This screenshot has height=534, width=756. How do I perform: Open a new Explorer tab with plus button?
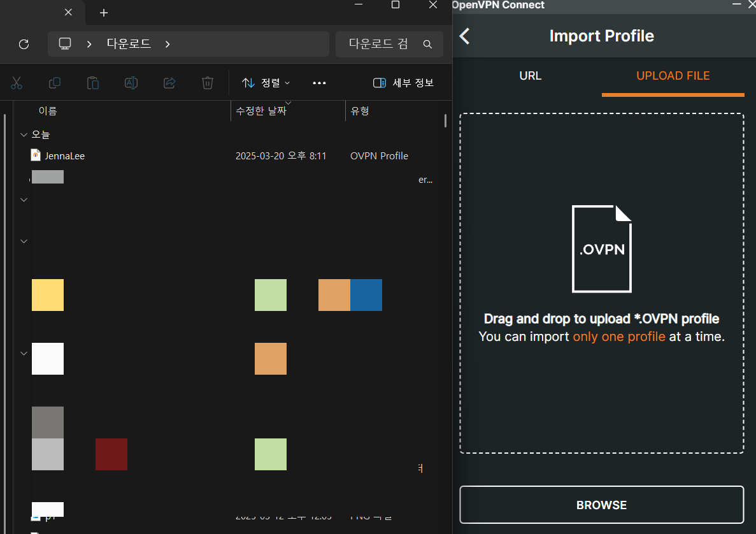tap(104, 13)
